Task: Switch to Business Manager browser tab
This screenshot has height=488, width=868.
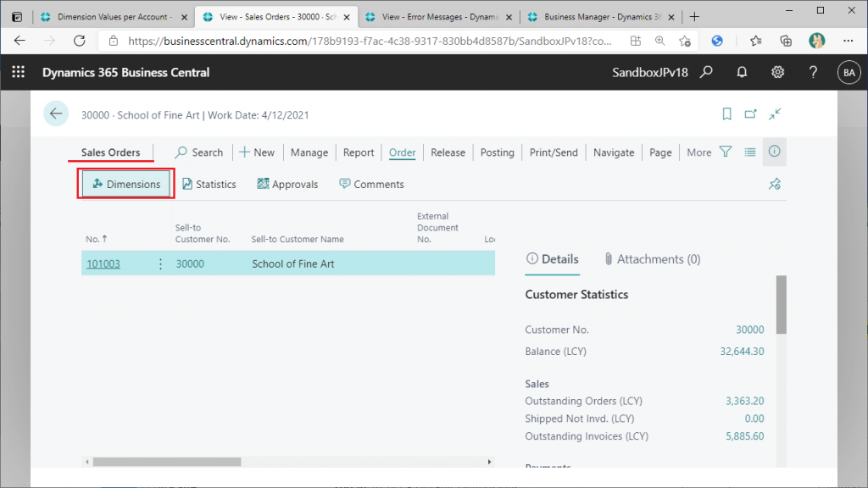Action: (603, 17)
